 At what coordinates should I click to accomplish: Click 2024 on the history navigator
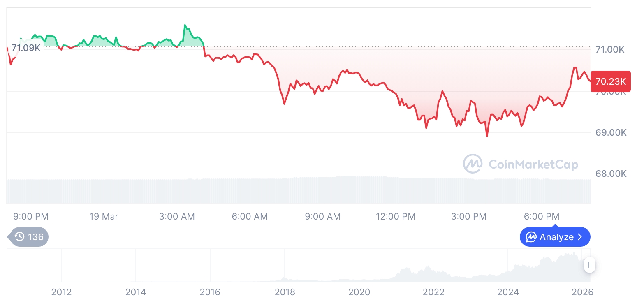(x=508, y=292)
